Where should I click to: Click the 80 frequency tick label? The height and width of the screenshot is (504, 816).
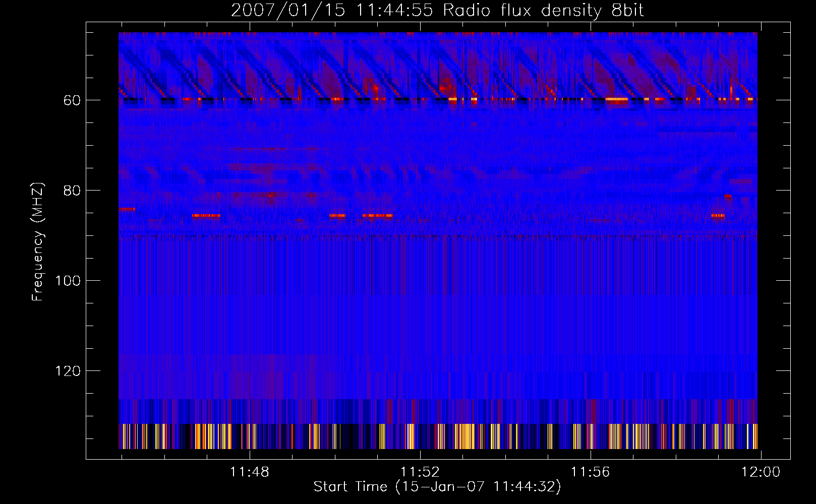point(72,191)
